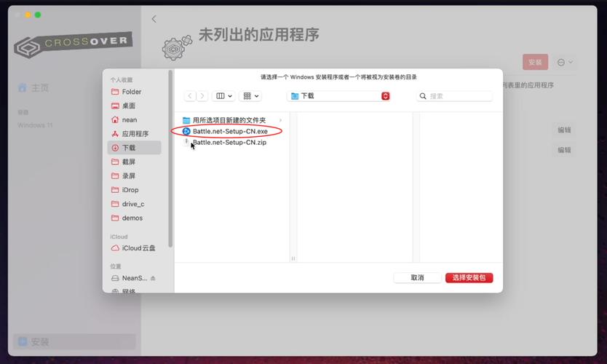Click first 编辑 button in CrossOver
Screen dimensions: 607x364
564,130
